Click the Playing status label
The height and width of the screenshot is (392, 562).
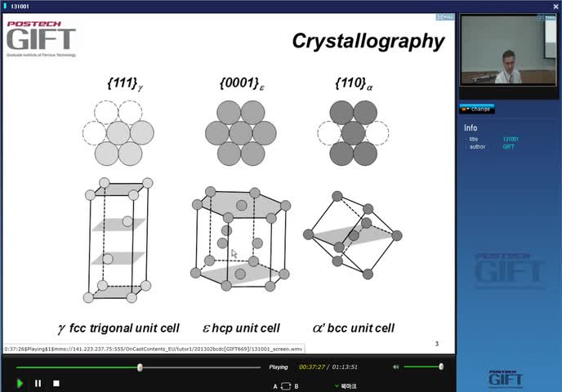pos(279,367)
